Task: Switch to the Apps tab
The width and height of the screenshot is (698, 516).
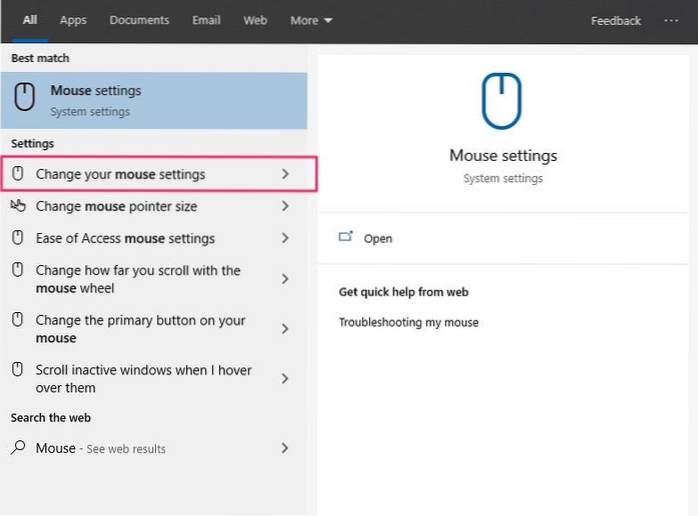Action: [x=73, y=21]
